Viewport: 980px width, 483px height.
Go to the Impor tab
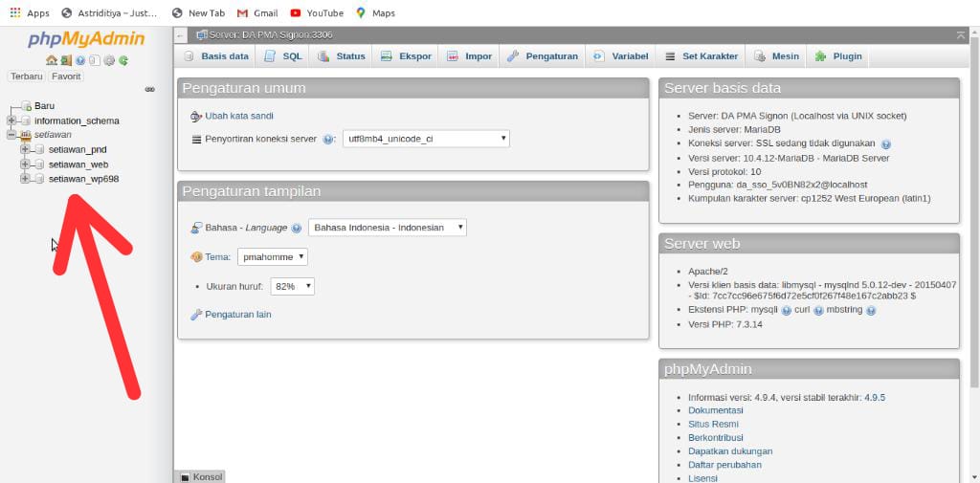[x=469, y=56]
